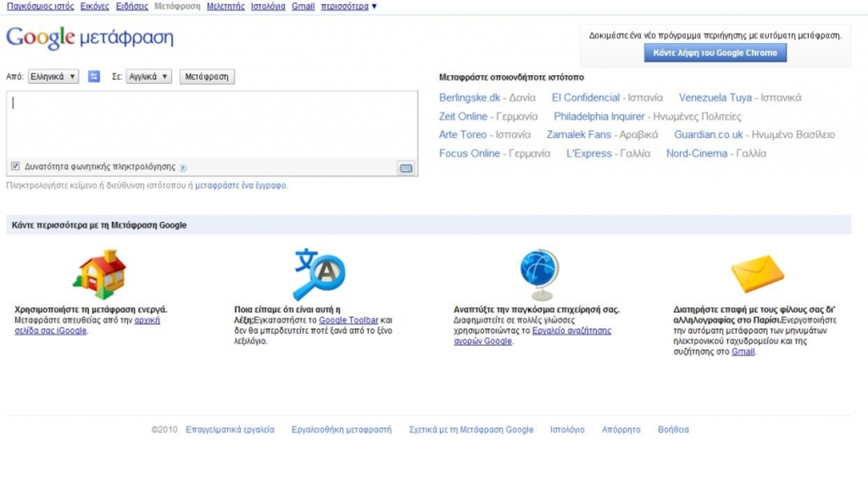Open Guardian.co.uk site link
The width and height of the screenshot is (868, 503).
tap(708, 134)
